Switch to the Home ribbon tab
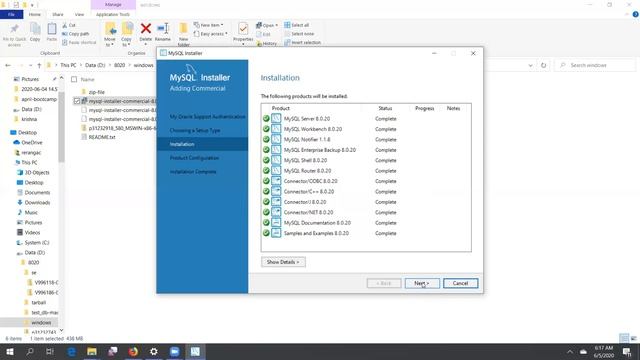The height and width of the screenshot is (360, 640). point(35,14)
